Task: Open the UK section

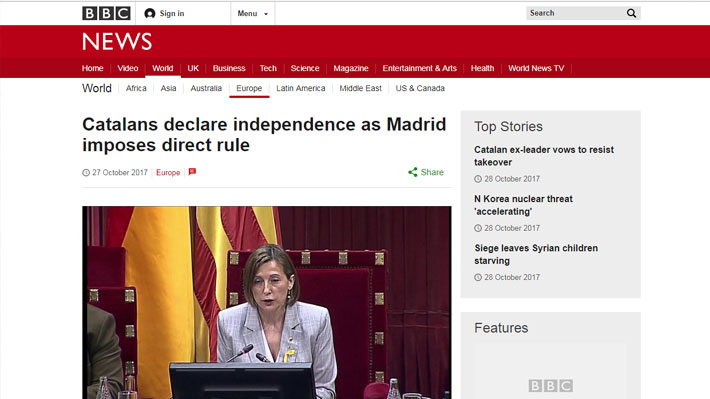Action: [193, 68]
